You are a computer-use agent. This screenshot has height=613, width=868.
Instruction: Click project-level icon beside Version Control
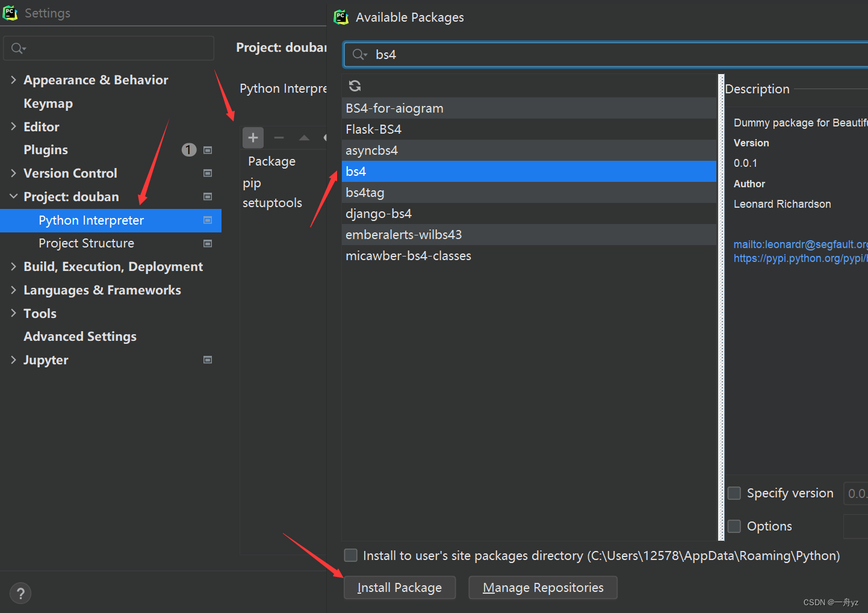pos(208,173)
